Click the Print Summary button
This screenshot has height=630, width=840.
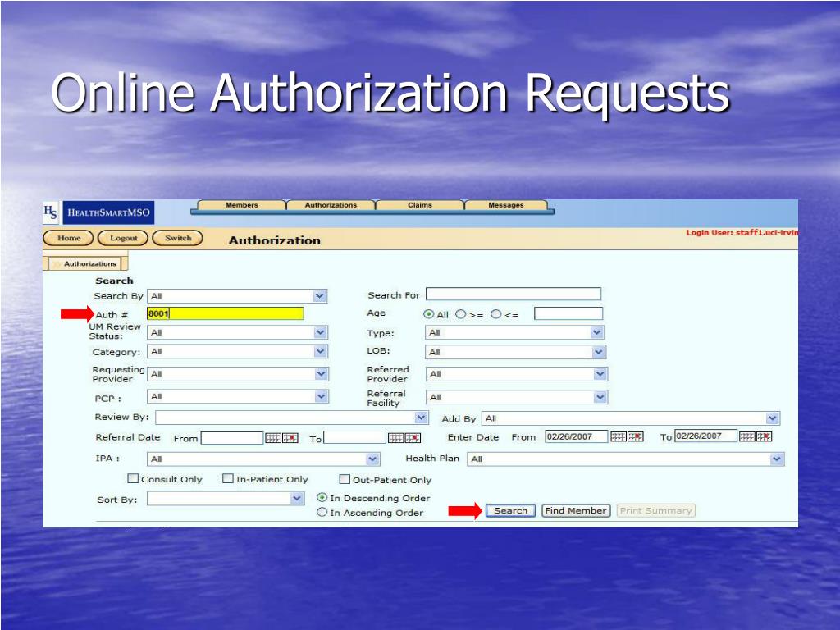point(655,511)
